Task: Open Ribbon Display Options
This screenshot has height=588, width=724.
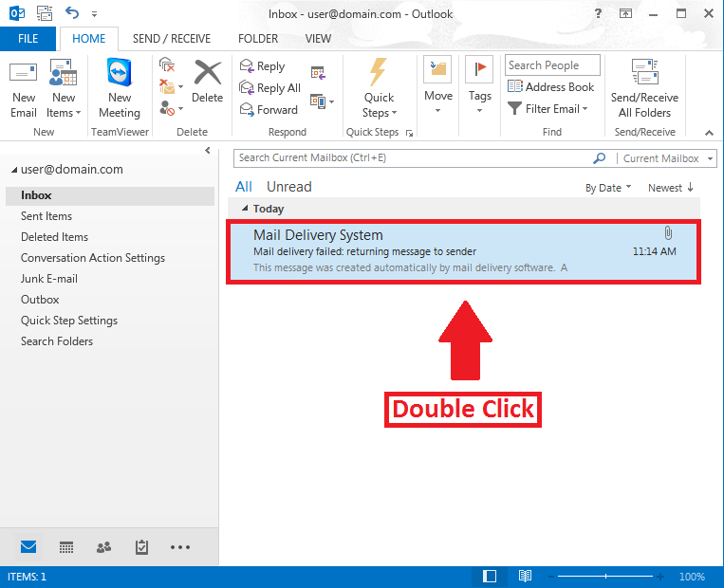Action: 625,13
